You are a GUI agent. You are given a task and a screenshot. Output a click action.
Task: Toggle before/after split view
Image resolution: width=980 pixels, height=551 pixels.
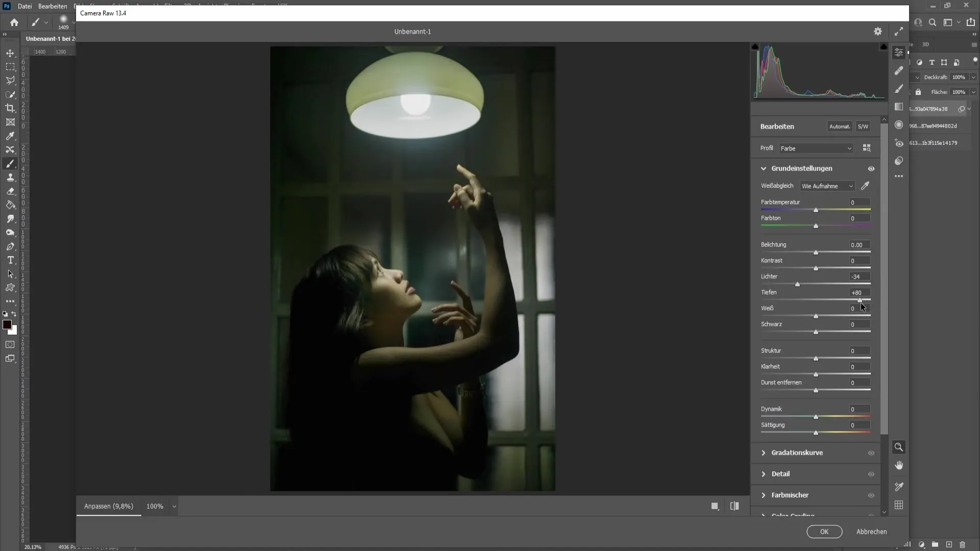pyautogui.click(x=734, y=506)
